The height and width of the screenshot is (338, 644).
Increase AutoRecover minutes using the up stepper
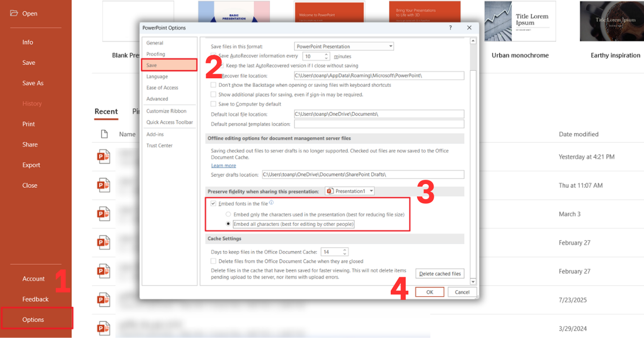326,54
